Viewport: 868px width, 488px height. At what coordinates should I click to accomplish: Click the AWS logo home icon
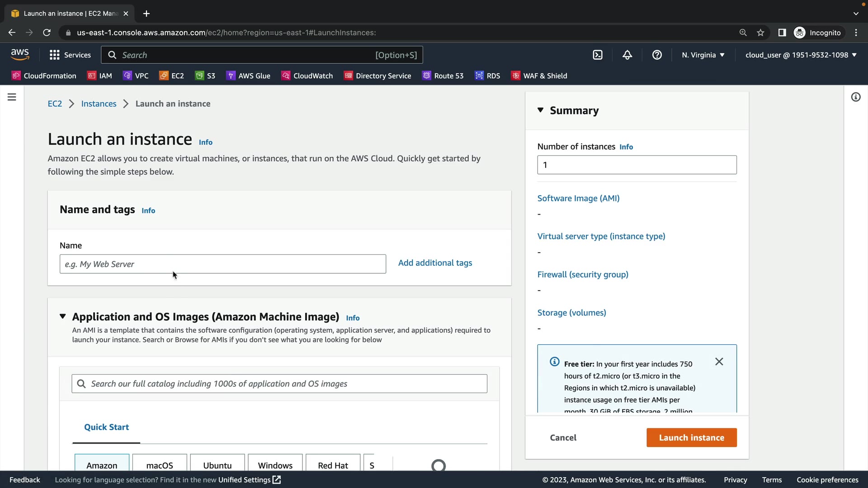[x=20, y=55]
